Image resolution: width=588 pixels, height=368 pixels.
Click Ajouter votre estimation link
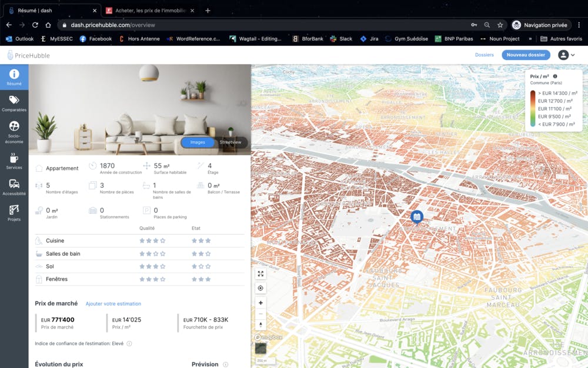(113, 304)
